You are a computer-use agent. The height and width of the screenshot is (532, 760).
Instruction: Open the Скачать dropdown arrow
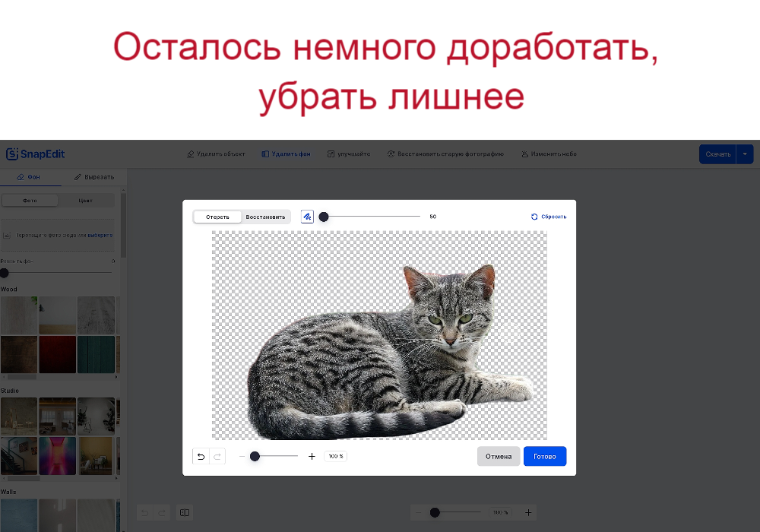pos(745,154)
